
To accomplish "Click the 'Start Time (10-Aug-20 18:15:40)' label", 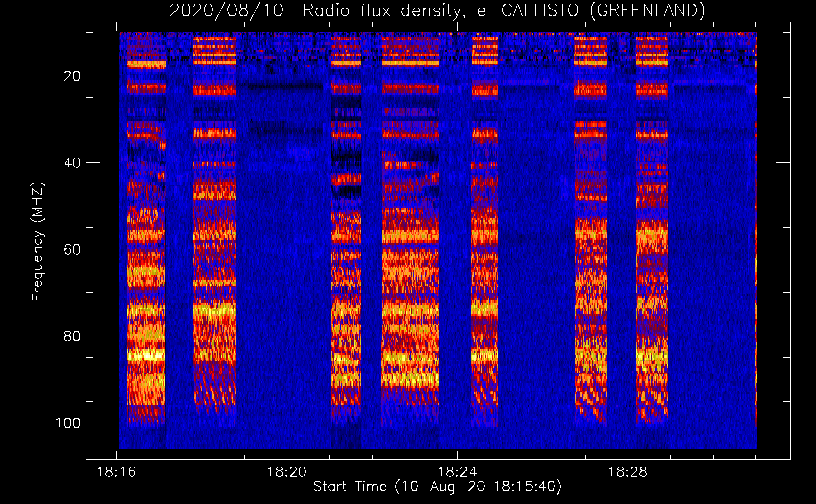I will click(437, 487).
